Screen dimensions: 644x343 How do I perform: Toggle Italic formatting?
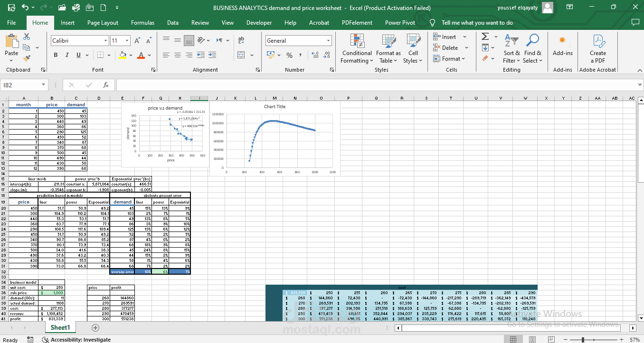pyautogui.click(x=67, y=56)
